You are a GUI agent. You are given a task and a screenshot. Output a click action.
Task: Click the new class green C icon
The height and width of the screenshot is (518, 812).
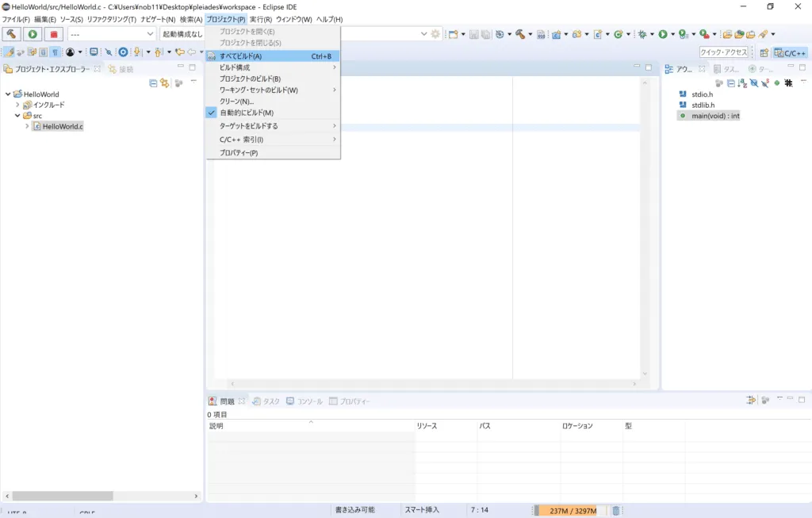pos(618,34)
